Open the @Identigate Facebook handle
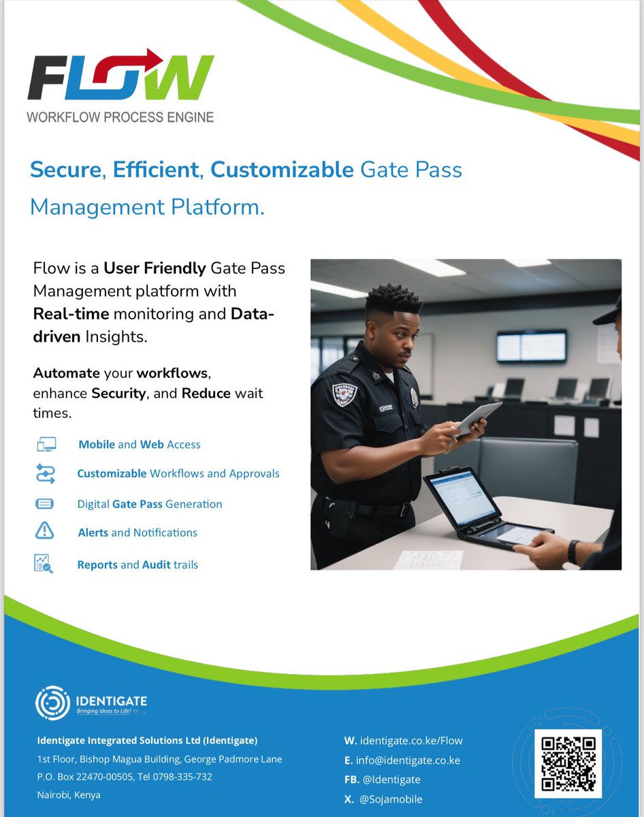The image size is (644, 817). pos(390,780)
